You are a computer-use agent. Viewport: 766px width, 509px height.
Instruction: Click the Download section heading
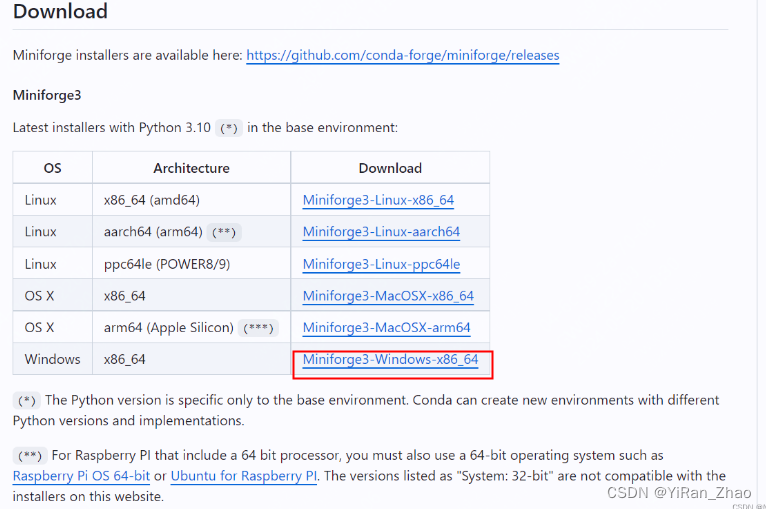(x=60, y=13)
